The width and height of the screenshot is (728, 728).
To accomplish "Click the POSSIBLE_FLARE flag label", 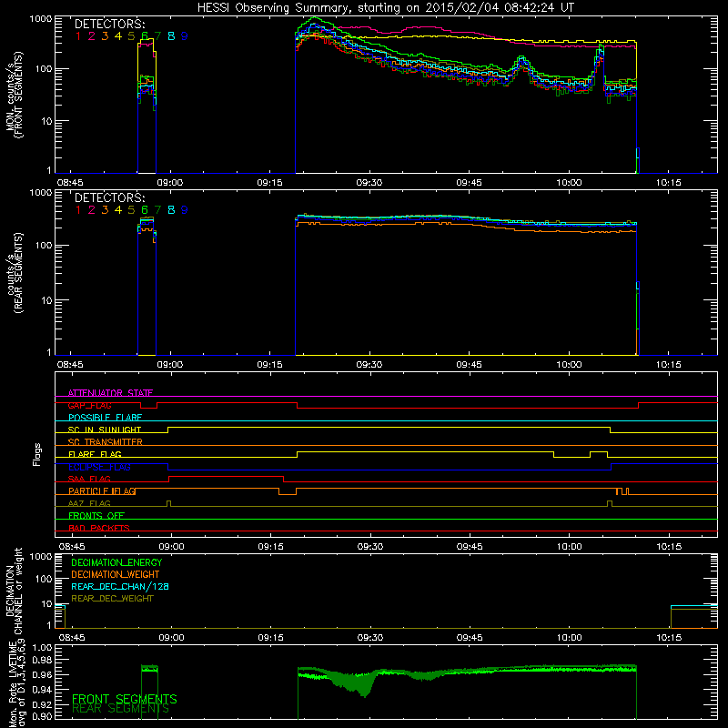I will point(105,418).
